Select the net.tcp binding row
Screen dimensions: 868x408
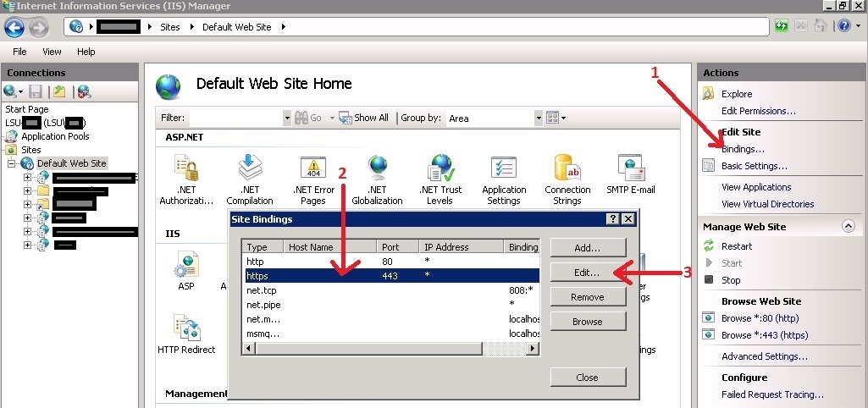point(391,290)
